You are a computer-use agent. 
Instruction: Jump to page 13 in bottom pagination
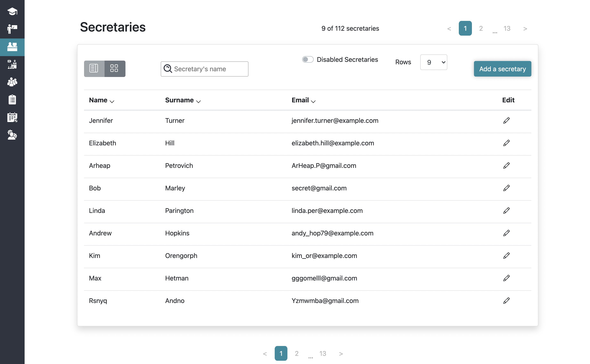pos(322,353)
